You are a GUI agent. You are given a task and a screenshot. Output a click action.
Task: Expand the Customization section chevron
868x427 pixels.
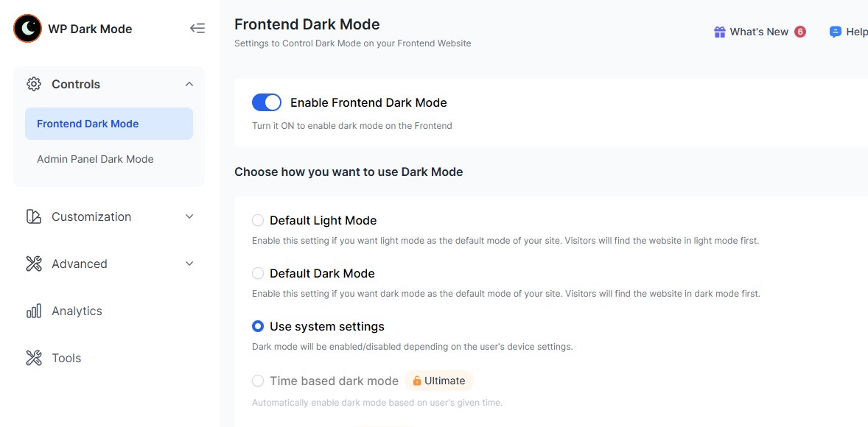pos(189,216)
